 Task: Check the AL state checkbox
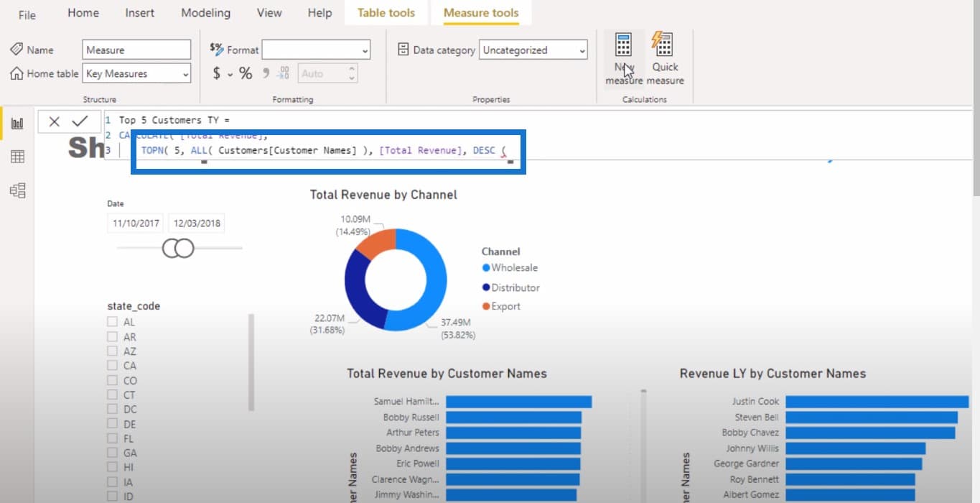(112, 322)
